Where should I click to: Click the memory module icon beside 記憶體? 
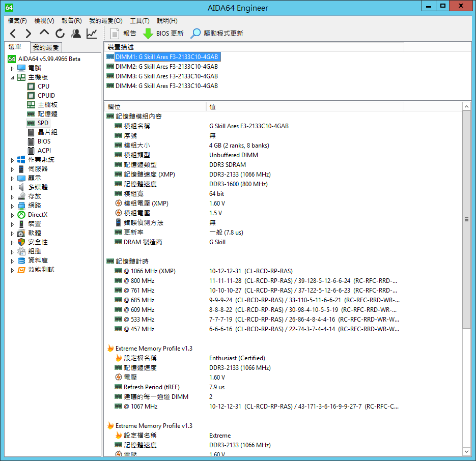tap(31, 114)
